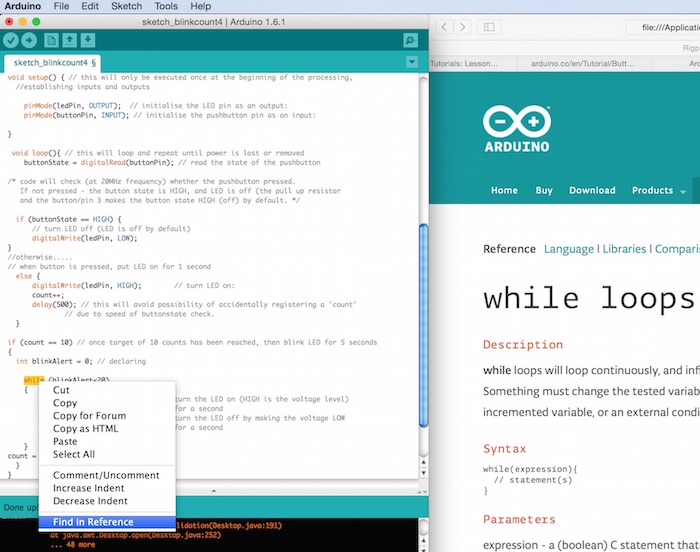Click Find in Reference menu entry

[107, 522]
